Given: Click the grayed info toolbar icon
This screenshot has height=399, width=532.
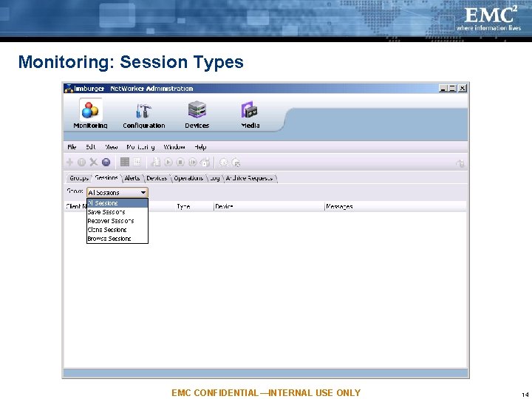Looking at the screenshot, I should click(81, 163).
